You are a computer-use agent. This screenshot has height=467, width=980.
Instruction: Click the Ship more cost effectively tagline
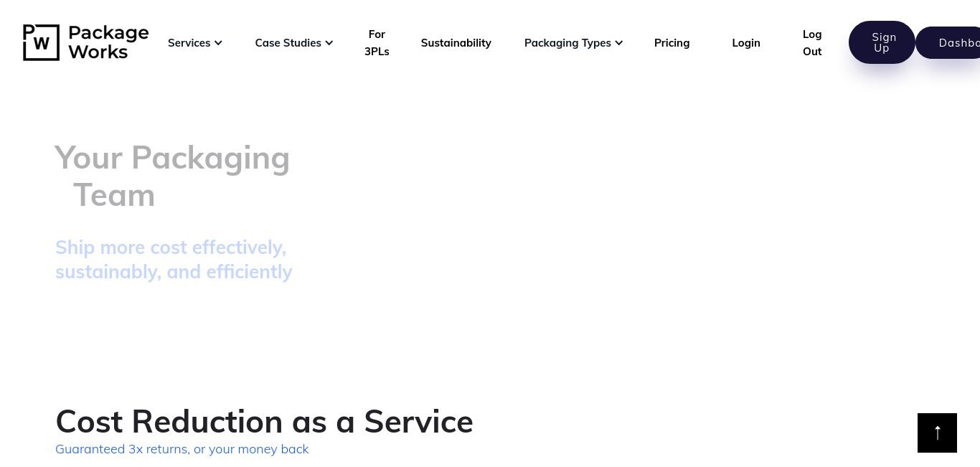point(174,260)
